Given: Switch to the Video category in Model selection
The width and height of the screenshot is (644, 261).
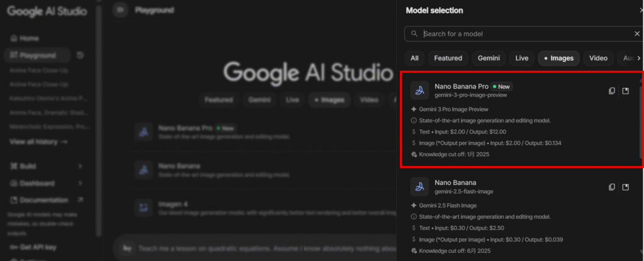Looking at the screenshot, I should click(x=597, y=58).
